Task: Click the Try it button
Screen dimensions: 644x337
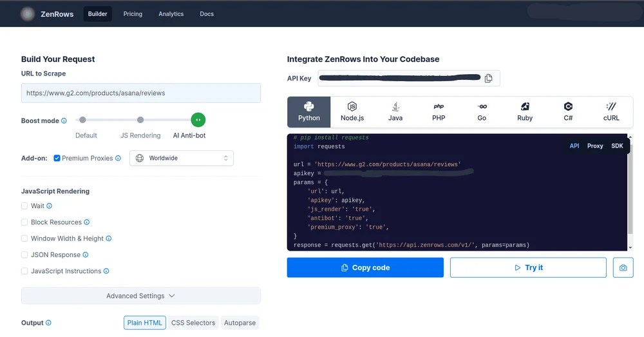Action: 528,267
